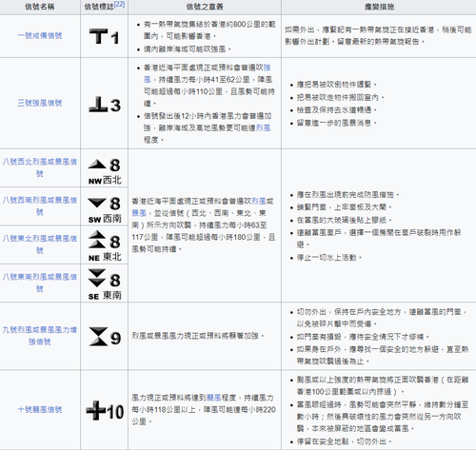This screenshot has width=476, height=450.
Task: Click the bullet '檢查及保持去水道暢通'
Action: (x=337, y=110)
